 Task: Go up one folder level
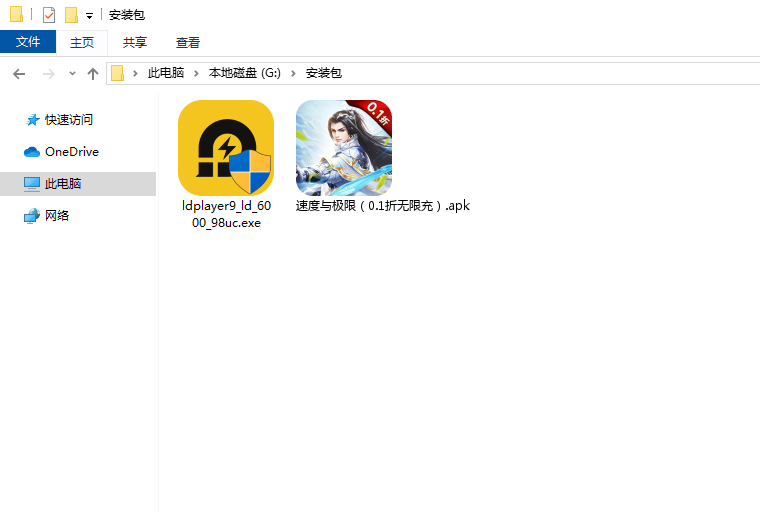[x=93, y=74]
